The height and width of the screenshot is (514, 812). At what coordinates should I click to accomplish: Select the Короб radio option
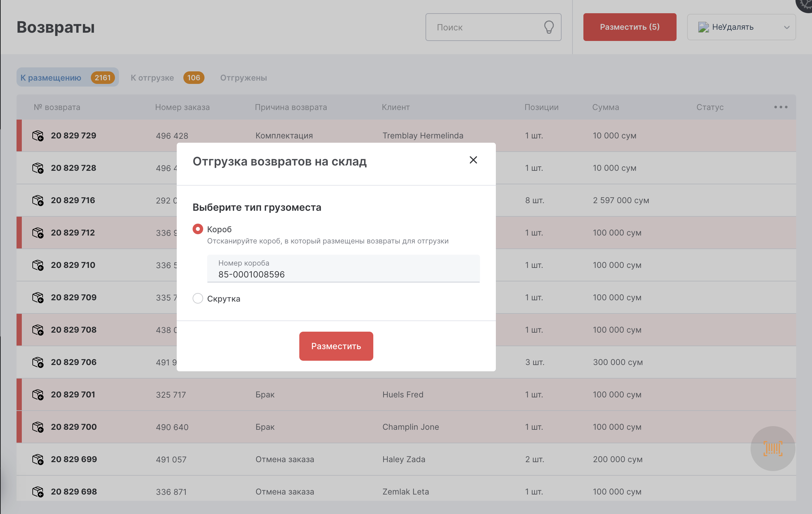[x=198, y=229]
